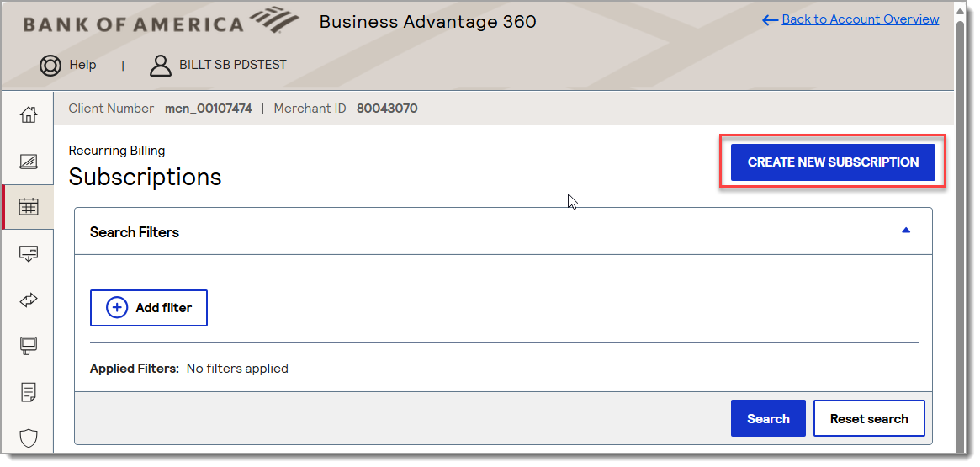980x467 pixels.
Task: Select the card download icon in sidebar
Action: [28, 253]
